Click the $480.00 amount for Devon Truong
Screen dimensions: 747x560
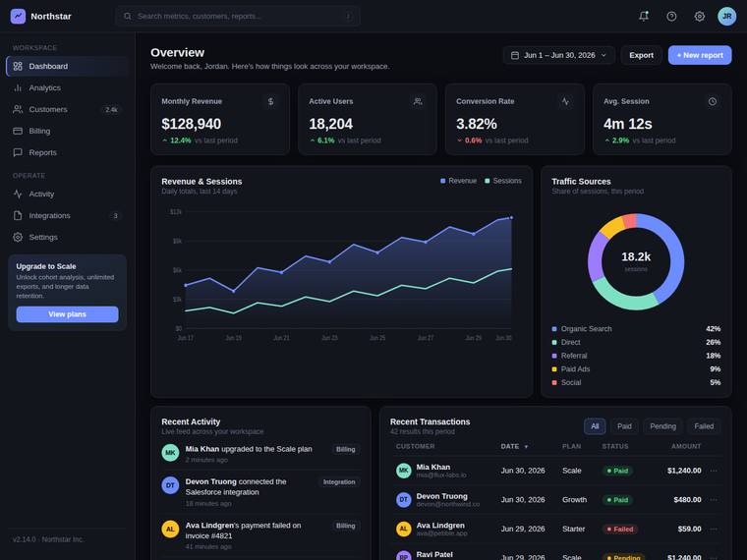click(x=687, y=499)
